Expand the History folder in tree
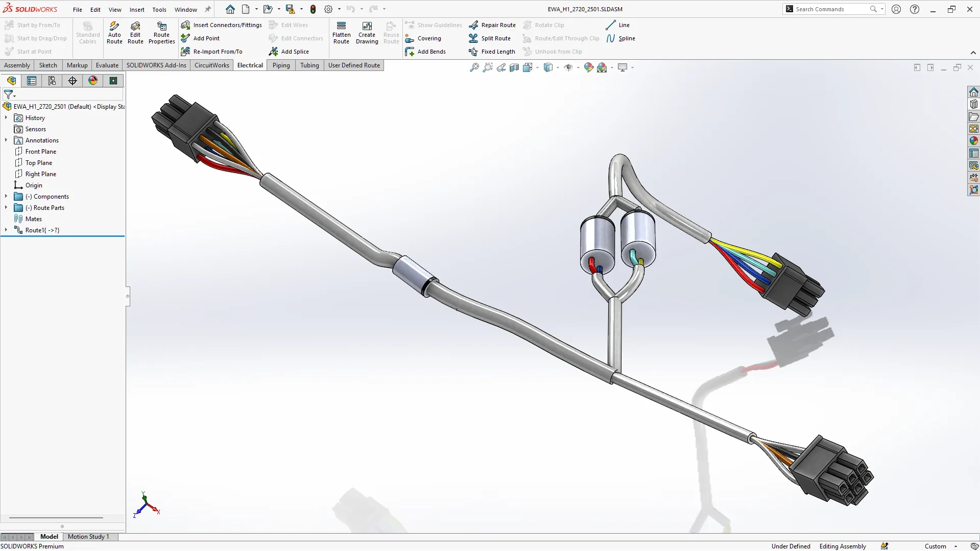Image resolution: width=980 pixels, height=551 pixels. pyautogui.click(x=6, y=117)
